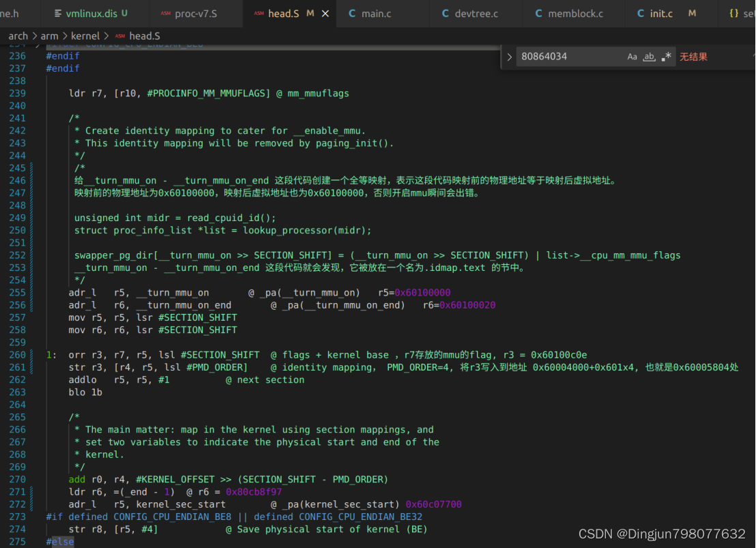This screenshot has width=756, height=548.
Task: Click the ASM icon in the head.S breadcrumb
Action: point(120,36)
